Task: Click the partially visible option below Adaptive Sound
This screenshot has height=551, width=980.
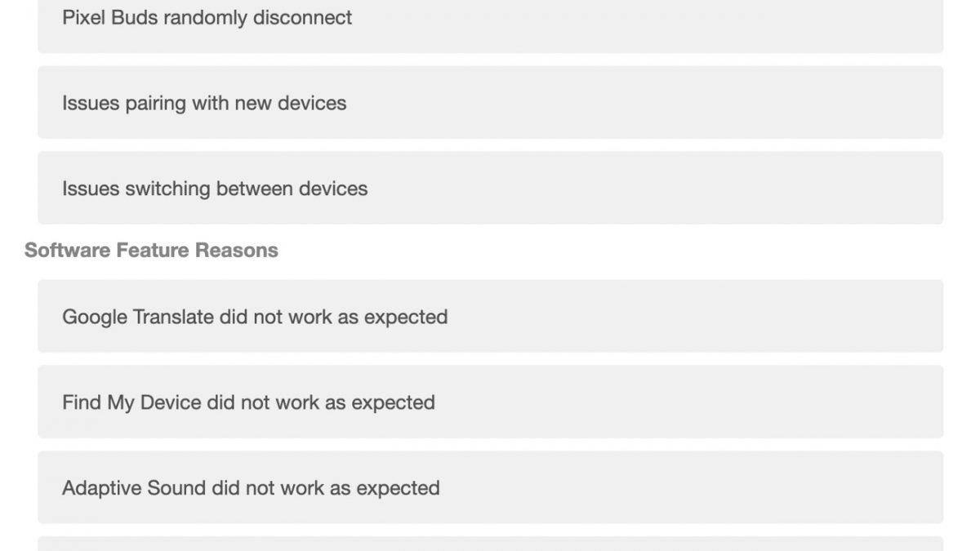Action: (490, 544)
